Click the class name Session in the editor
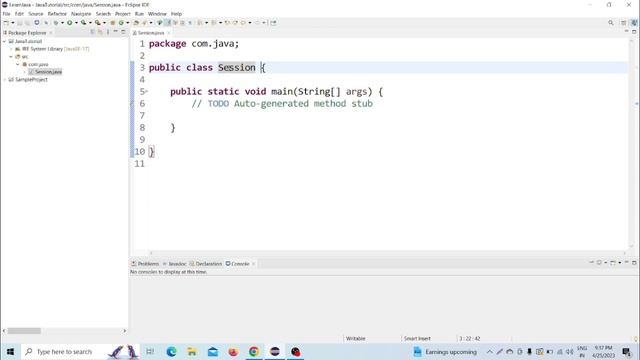 tap(236, 67)
